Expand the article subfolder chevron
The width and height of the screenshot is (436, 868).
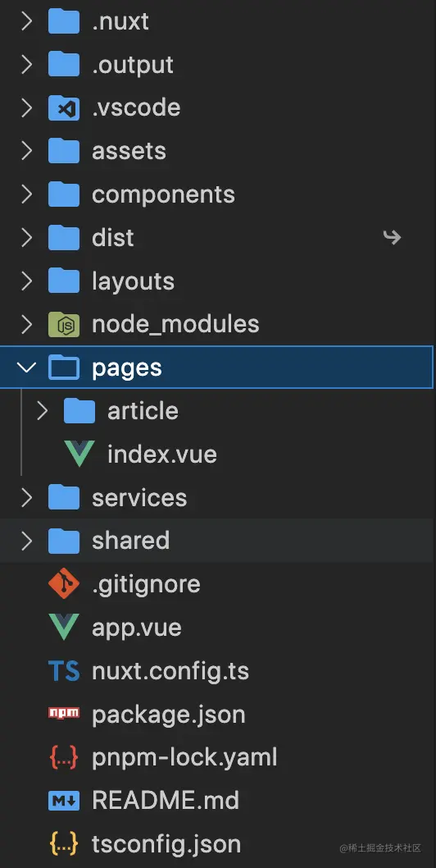tap(42, 411)
